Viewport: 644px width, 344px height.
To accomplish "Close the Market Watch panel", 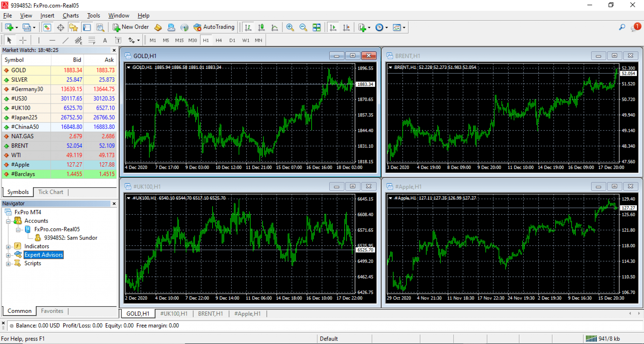I will pyautogui.click(x=114, y=50).
